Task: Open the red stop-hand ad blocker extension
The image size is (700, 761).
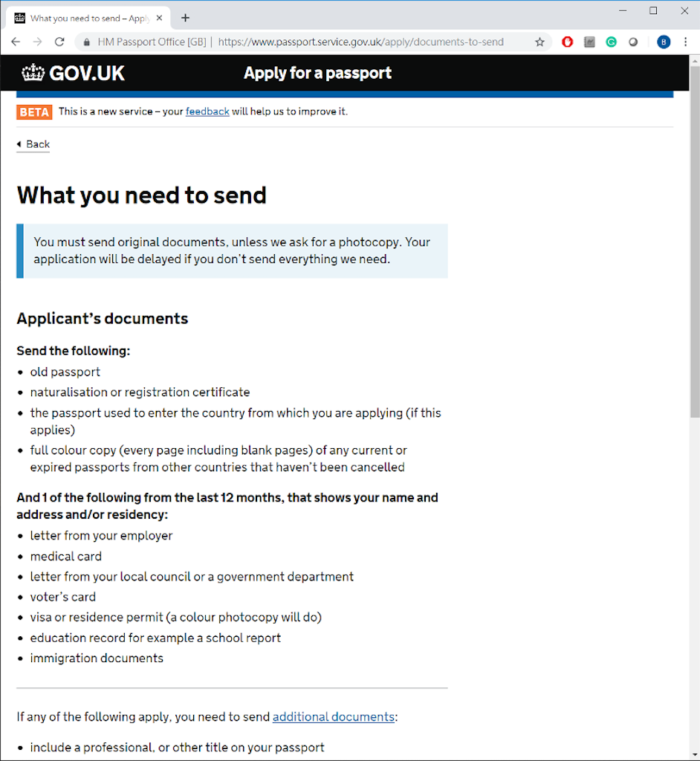Action: [x=568, y=42]
